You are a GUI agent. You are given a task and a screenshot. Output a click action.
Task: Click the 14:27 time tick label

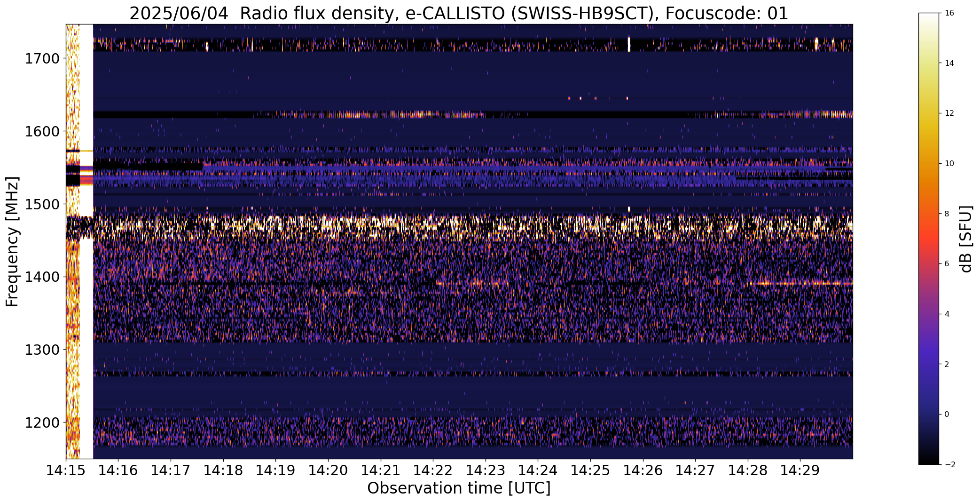695,470
